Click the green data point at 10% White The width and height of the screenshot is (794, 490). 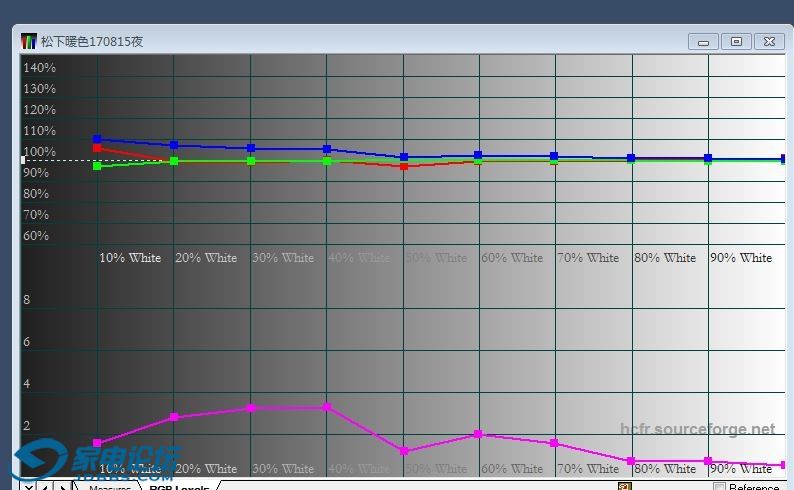(x=97, y=166)
